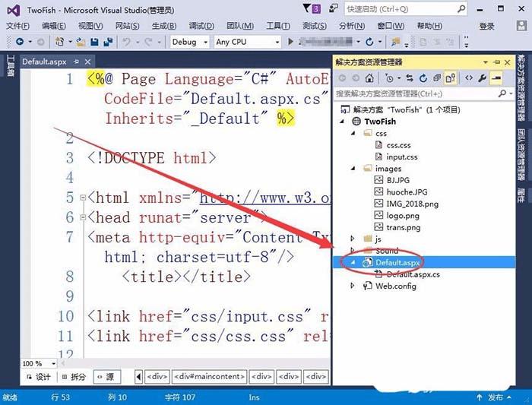The width and height of the screenshot is (532, 405).
Task: Click the feedback icon next to quick launch
Action: coord(334,8)
